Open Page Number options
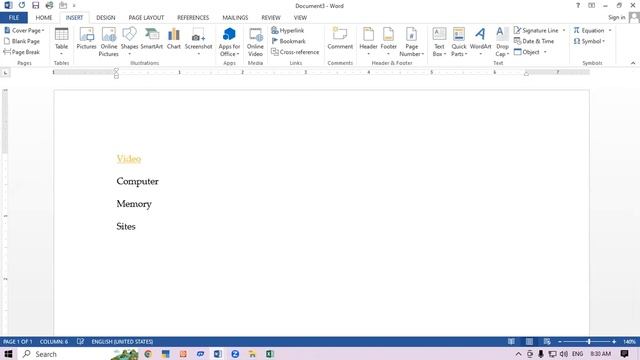Viewport: 640px width, 360px height. coord(411,42)
